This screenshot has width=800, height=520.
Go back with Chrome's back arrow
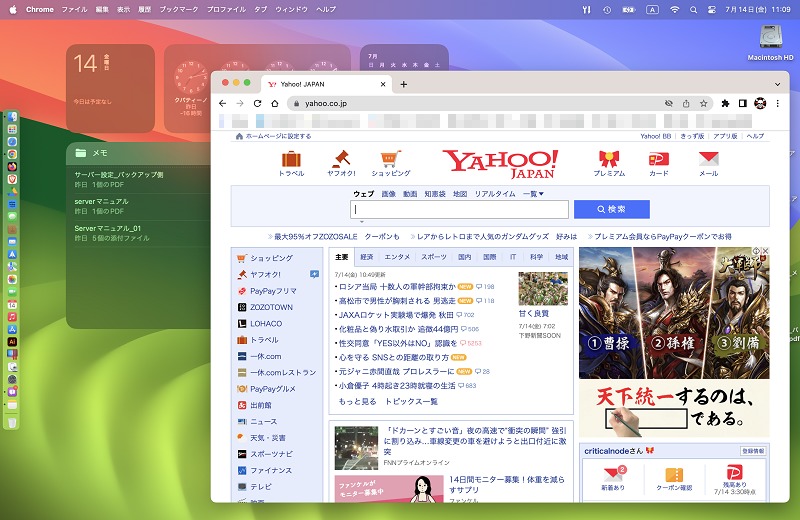(222, 104)
